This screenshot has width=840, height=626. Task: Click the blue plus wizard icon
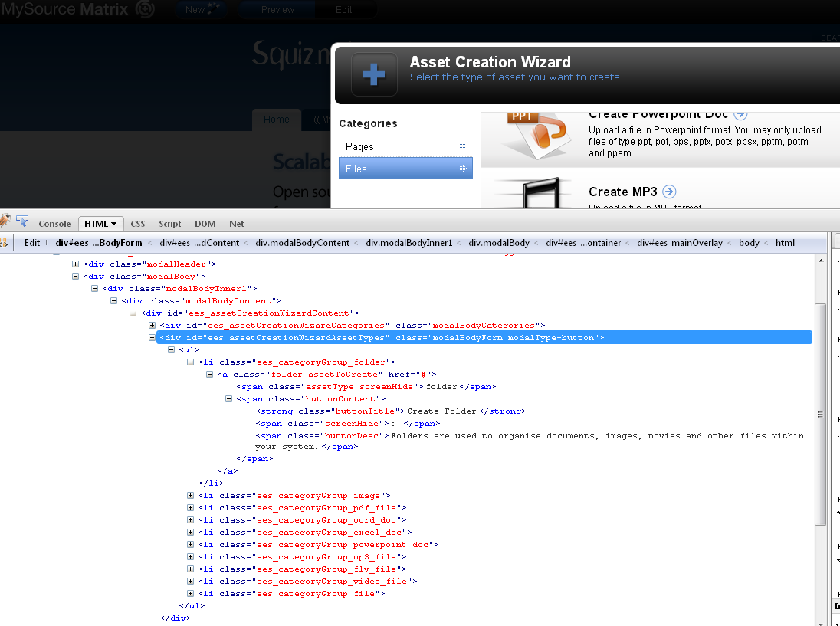coord(374,74)
